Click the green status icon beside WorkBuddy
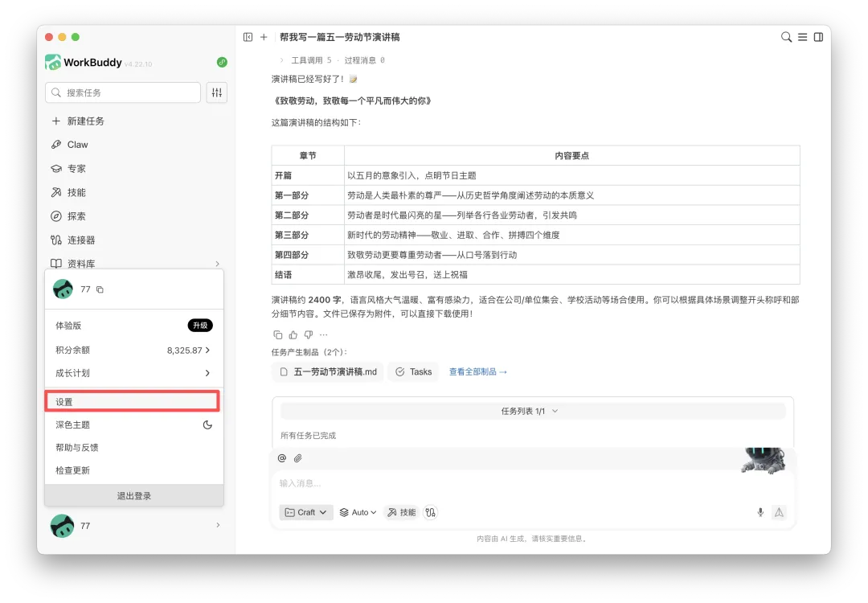Image resolution: width=868 pixels, height=603 pixels. [222, 62]
